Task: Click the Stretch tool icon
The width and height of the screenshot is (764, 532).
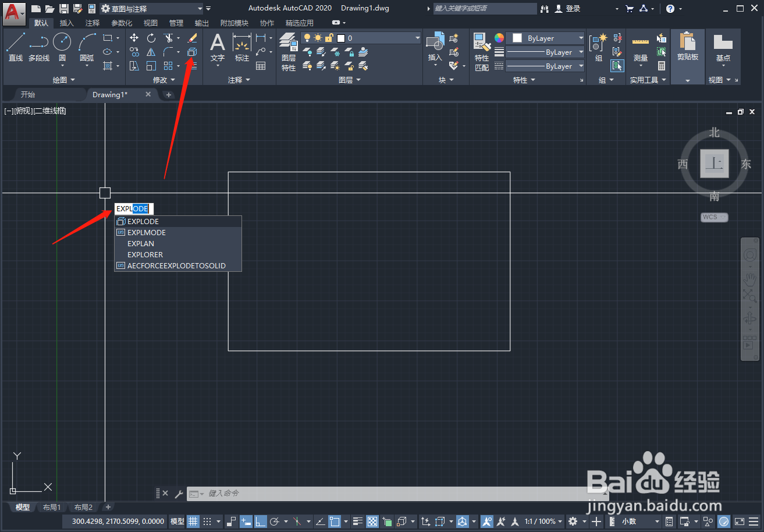Action: coord(134,66)
